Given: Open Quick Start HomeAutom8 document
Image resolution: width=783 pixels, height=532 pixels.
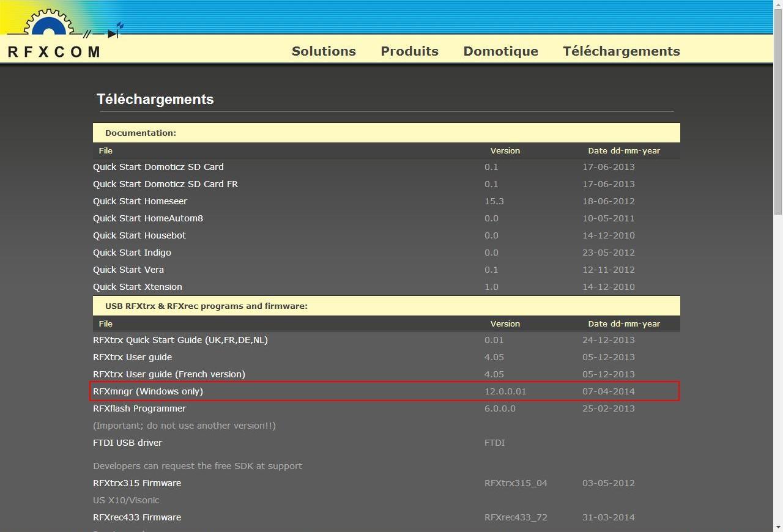Looking at the screenshot, I should click(x=148, y=218).
